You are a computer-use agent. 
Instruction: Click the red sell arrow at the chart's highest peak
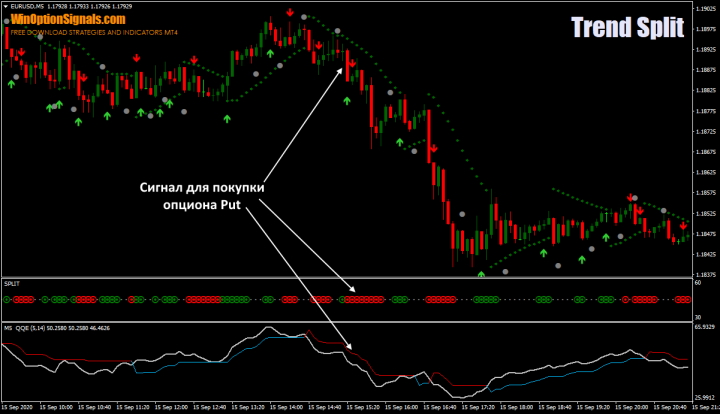point(289,13)
